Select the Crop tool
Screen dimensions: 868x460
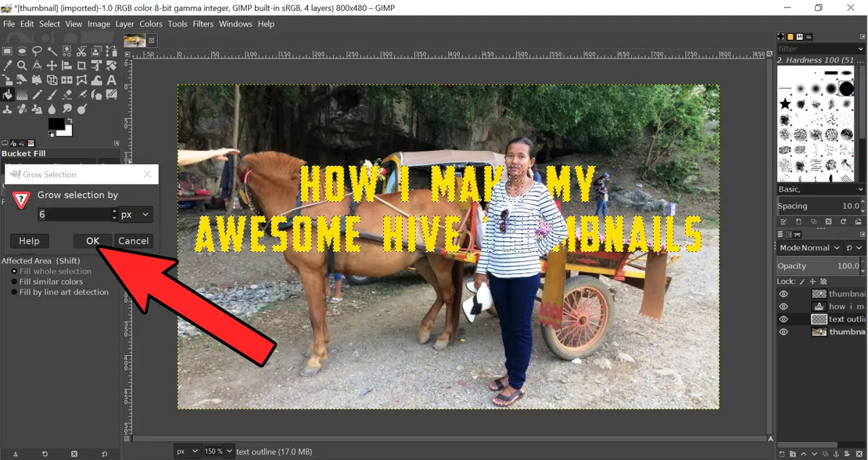click(82, 66)
